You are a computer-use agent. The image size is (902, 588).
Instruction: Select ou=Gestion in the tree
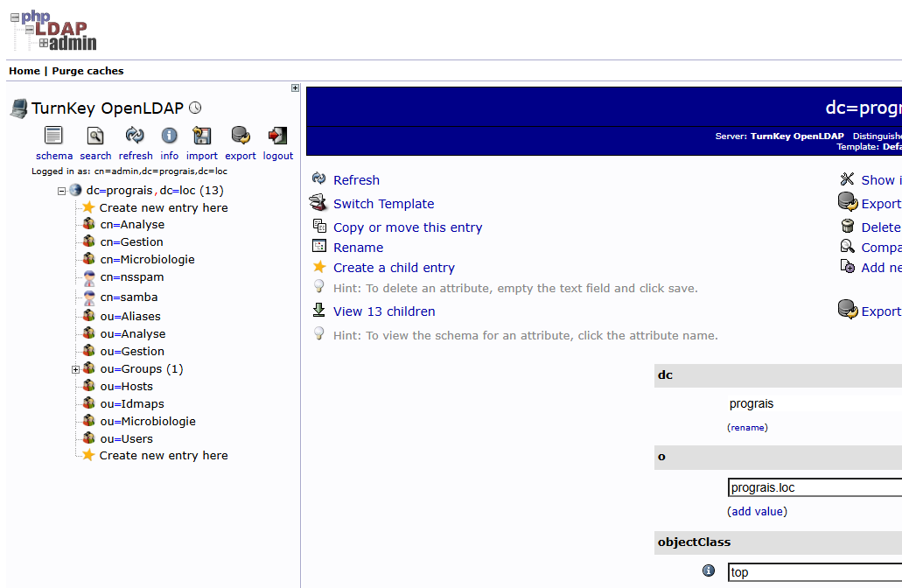click(132, 351)
